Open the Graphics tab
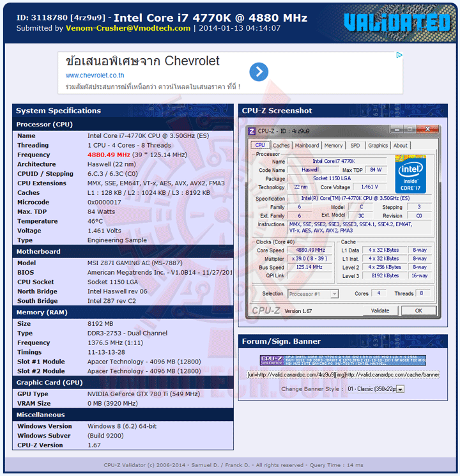The height and width of the screenshot is (476, 460). [x=378, y=146]
